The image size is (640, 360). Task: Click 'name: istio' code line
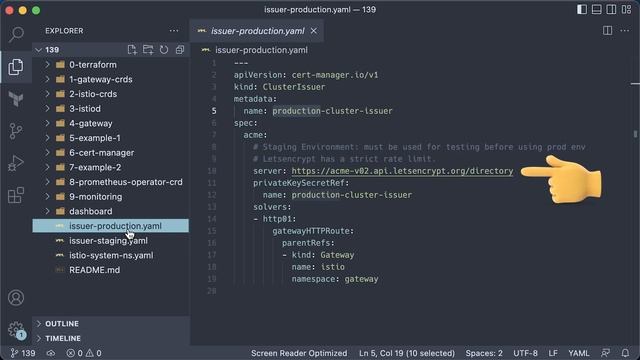point(318,267)
